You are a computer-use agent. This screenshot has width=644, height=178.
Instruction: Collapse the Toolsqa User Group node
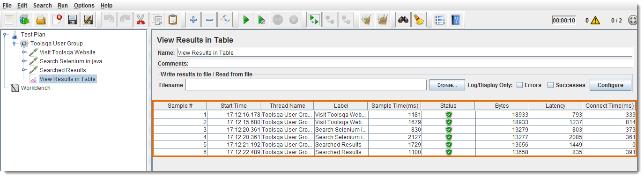tap(15, 43)
